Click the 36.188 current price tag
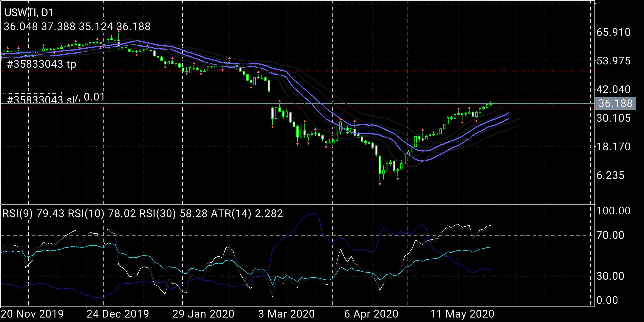This screenshot has height=322, width=644. [x=615, y=103]
